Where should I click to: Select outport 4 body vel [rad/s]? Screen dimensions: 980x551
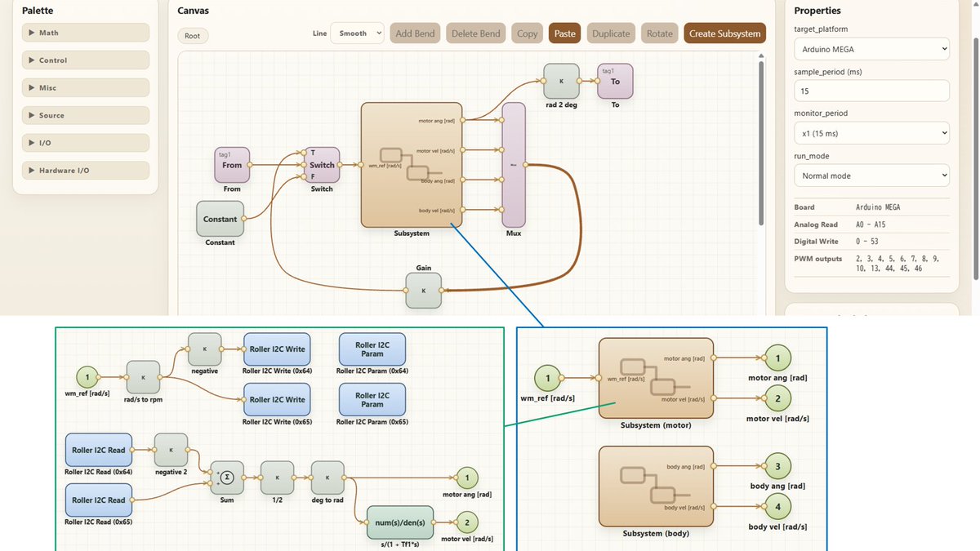[777, 507]
